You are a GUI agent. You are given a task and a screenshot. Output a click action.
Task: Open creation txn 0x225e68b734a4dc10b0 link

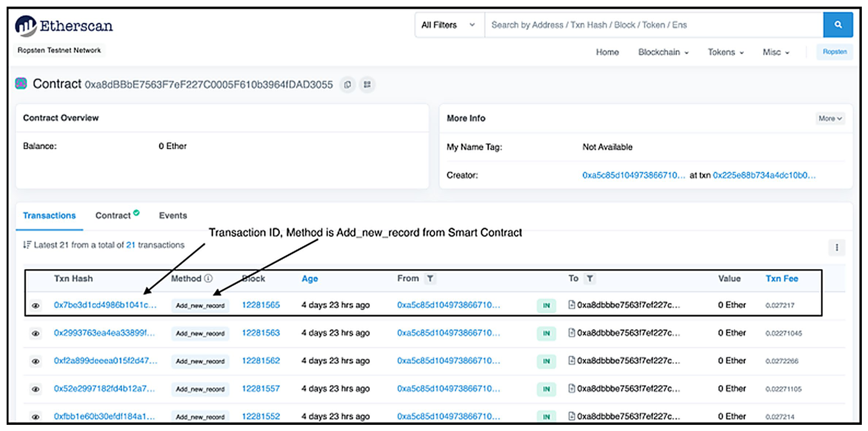[x=764, y=175]
